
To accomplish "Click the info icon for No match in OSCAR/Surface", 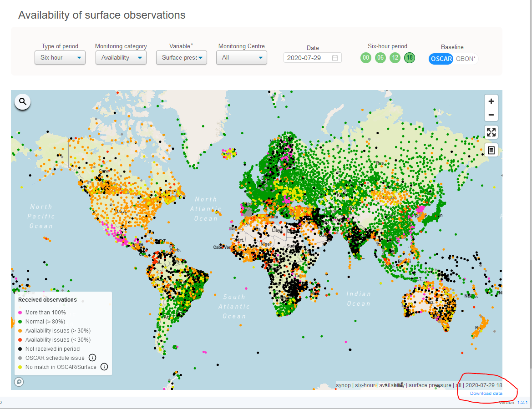I will pos(104,367).
